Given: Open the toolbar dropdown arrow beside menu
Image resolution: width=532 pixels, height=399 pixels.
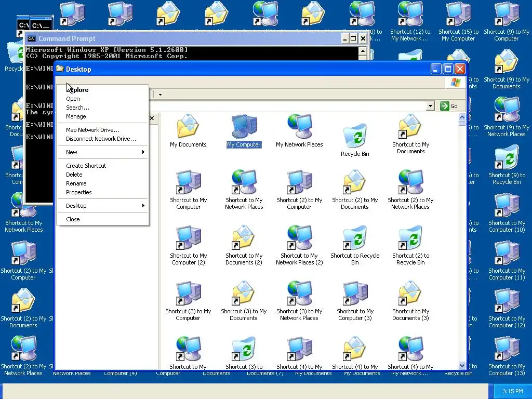Looking at the screenshot, I should pos(160,95).
